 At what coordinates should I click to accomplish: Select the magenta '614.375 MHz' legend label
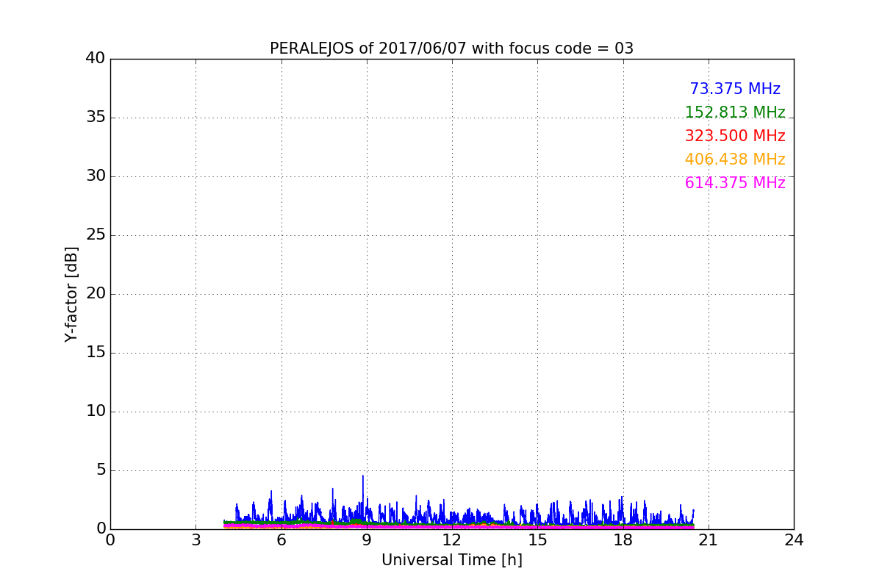click(x=735, y=183)
